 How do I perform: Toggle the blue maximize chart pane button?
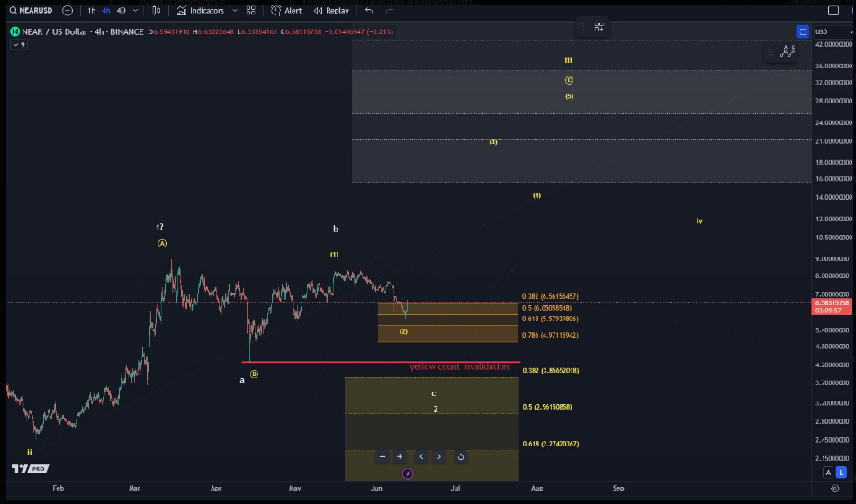[802, 31]
